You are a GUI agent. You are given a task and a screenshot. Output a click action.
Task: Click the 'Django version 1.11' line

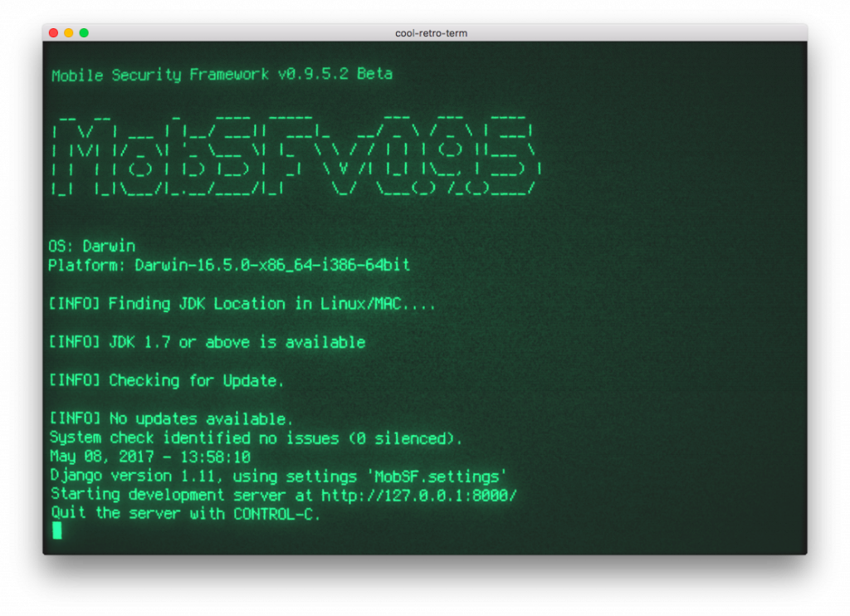[x=279, y=476]
